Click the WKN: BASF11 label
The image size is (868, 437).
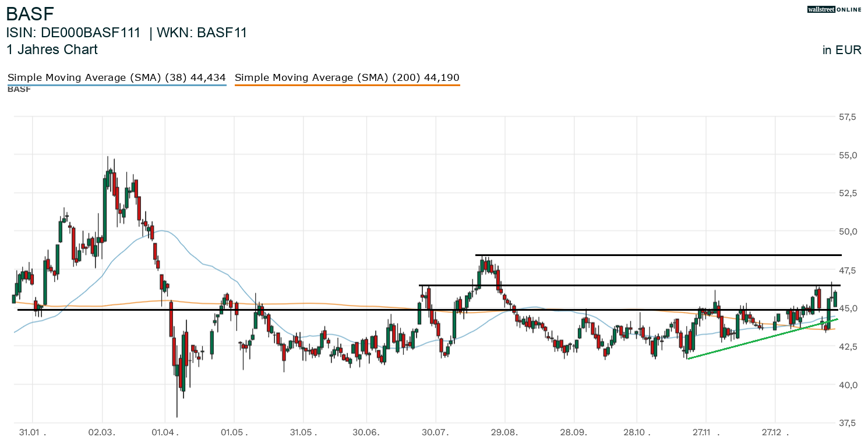coord(203,33)
